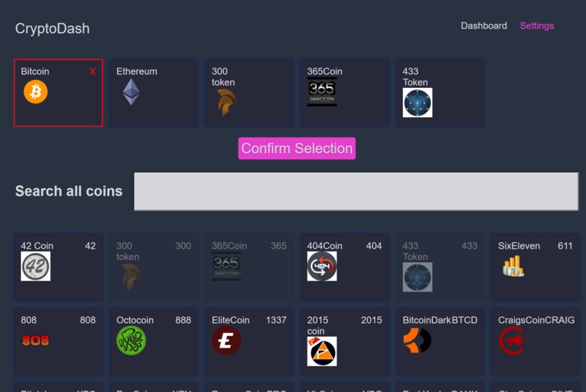Click the BitcoinDark BTCD label
This screenshot has width=586, height=392.
click(440, 320)
